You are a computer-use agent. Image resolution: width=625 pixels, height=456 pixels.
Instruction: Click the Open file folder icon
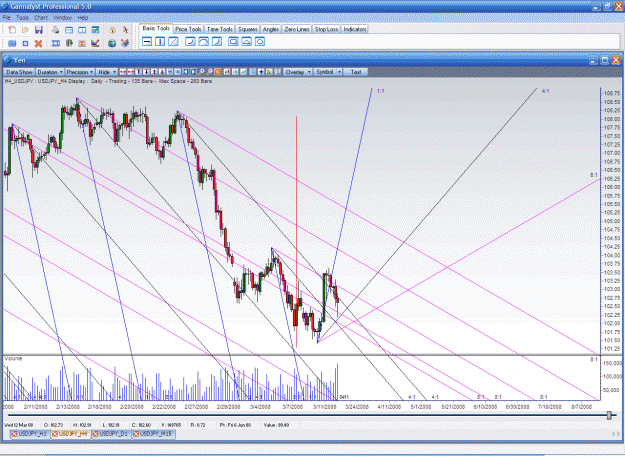[25, 30]
